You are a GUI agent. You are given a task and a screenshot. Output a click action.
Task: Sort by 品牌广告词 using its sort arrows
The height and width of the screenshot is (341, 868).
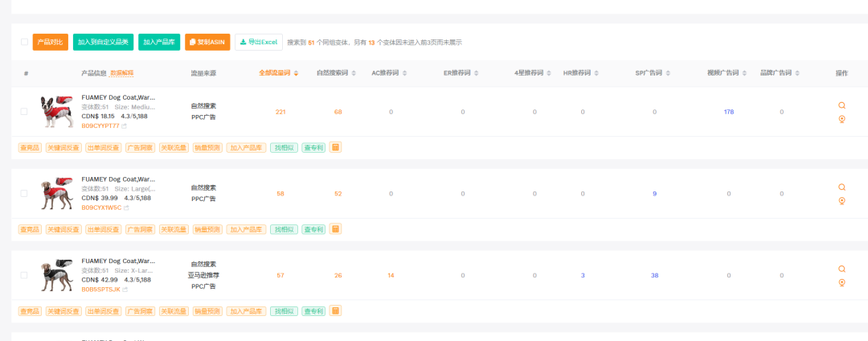click(x=796, y=73)
